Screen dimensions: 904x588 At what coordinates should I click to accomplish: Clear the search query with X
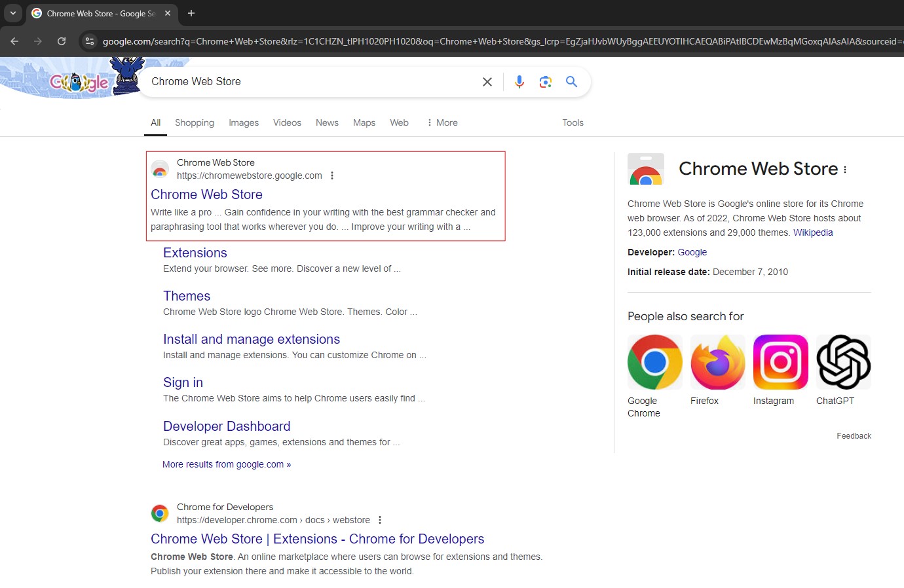(x=487, y=82)
